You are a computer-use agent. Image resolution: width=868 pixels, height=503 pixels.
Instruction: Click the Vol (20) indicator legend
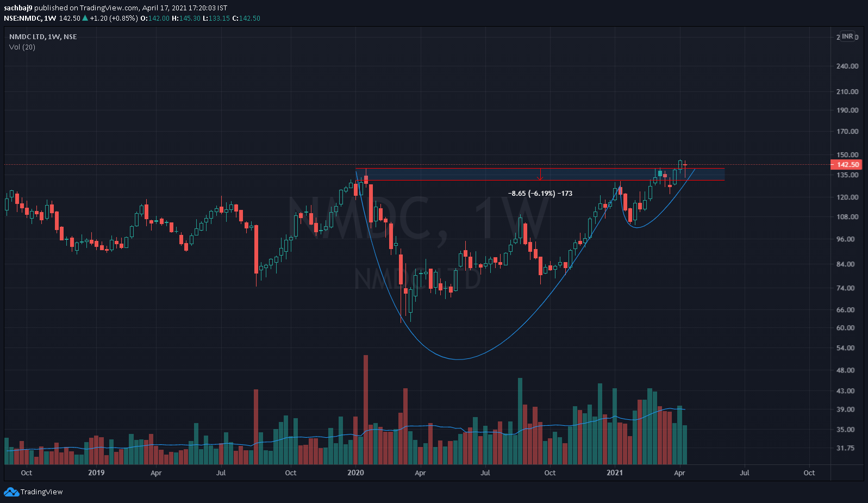pos(22,47)
